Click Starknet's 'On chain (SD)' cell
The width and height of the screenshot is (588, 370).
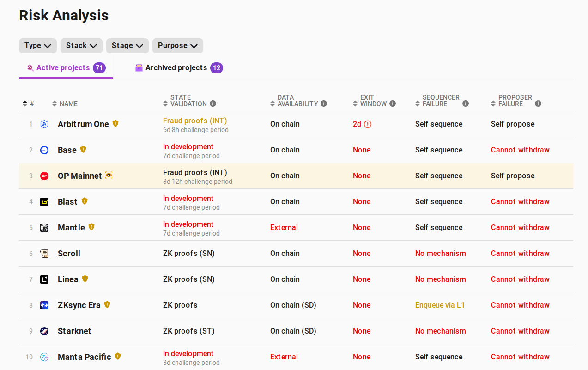click(293, 331)
